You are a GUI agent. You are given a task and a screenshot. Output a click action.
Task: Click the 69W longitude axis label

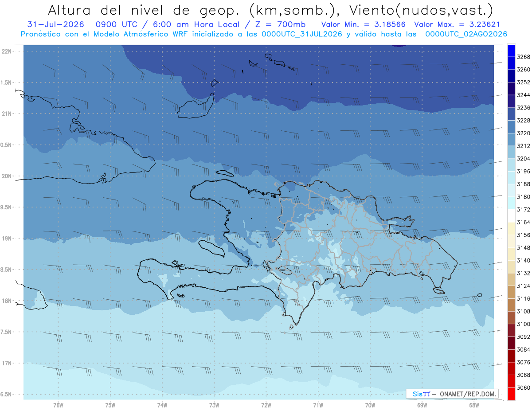pos(422,405)
